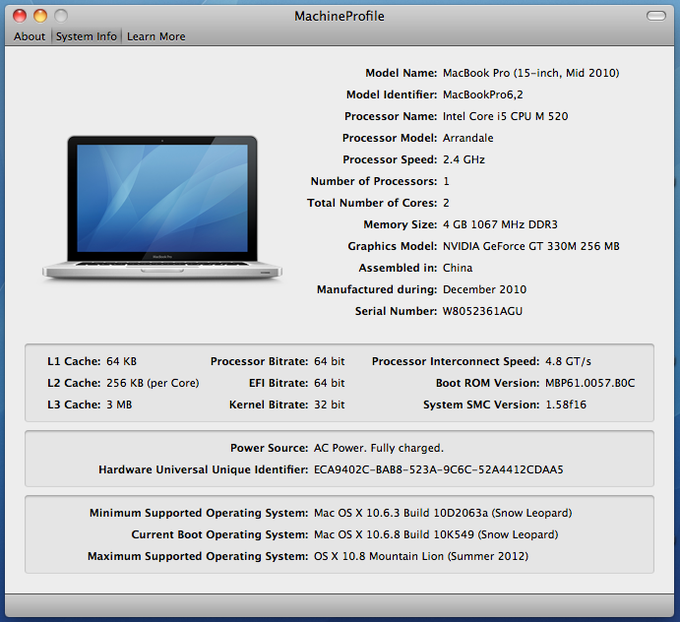This screenshot has width=680, height=622.
Task: Select serial number 'W8052361AGU'
Action: tap(482, 311)
